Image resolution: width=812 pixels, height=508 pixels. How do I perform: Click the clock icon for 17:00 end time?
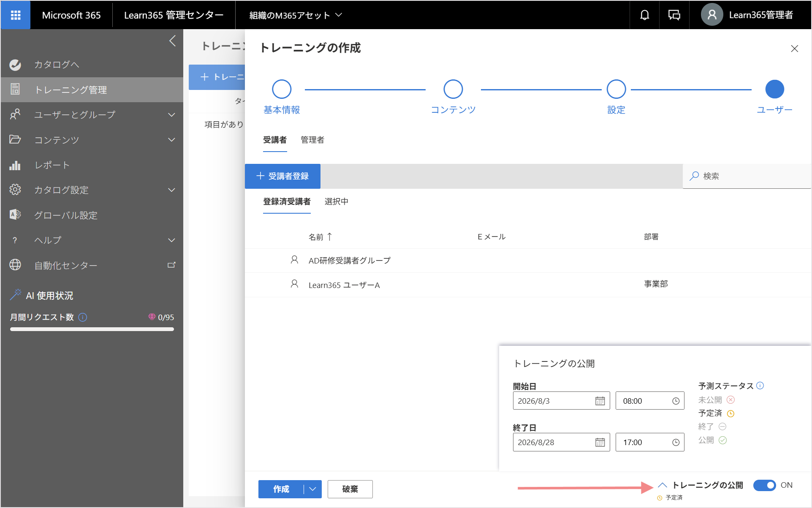tap(676, 442)
